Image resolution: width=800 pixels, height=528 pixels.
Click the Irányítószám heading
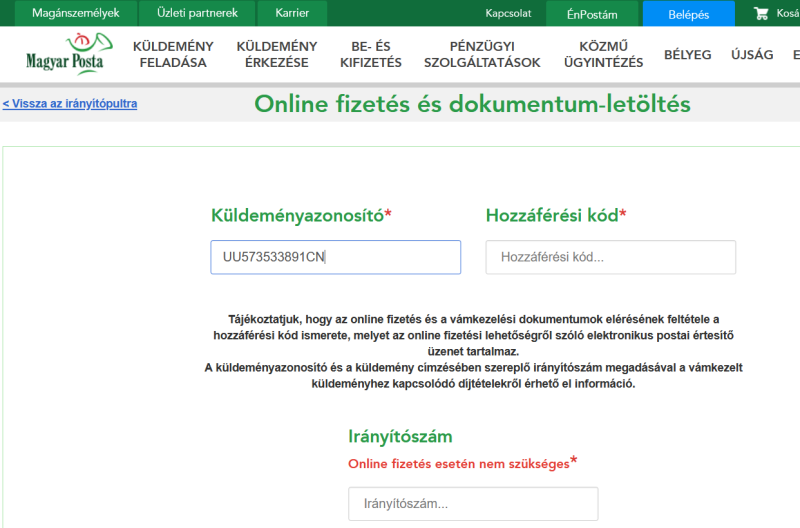pos(401,437)
